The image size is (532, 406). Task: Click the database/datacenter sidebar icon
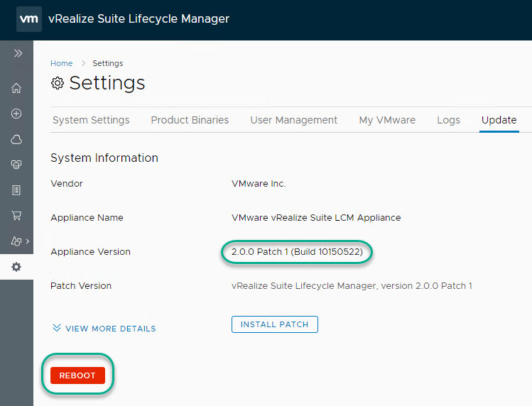(x=16, y=165)
